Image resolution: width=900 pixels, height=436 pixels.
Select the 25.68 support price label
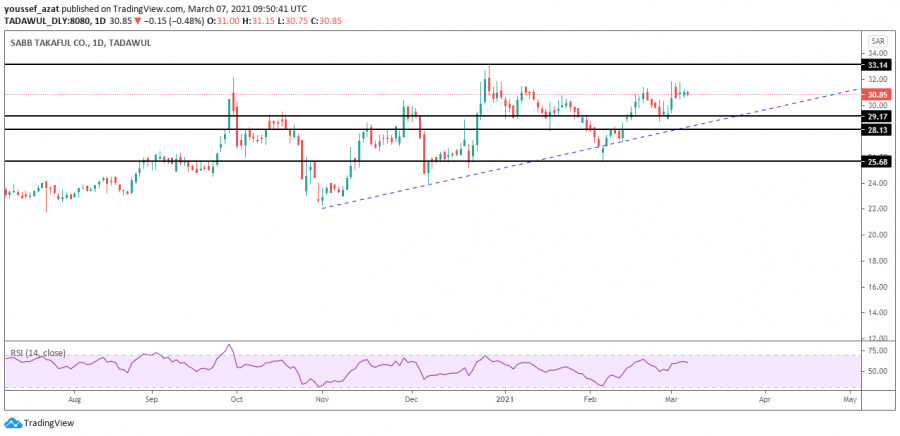pos(878,161)
